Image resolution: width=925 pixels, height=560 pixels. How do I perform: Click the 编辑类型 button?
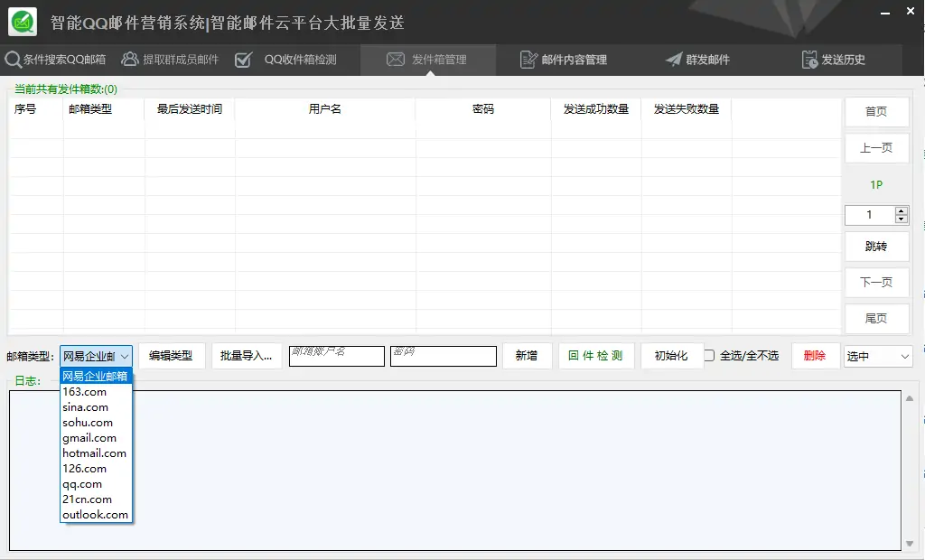click(171, 355)
